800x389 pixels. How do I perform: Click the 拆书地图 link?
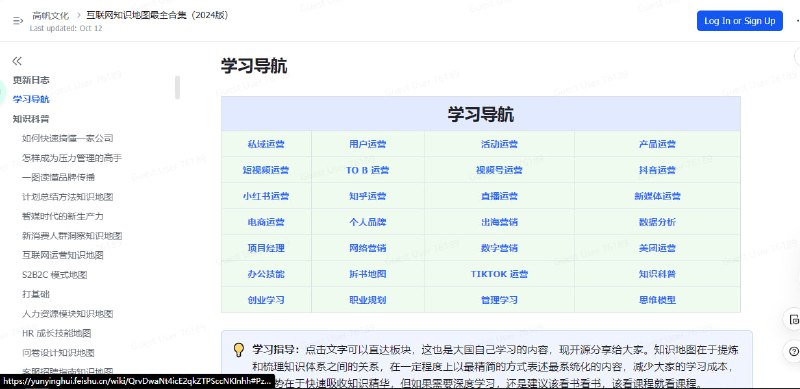point(367,274)
